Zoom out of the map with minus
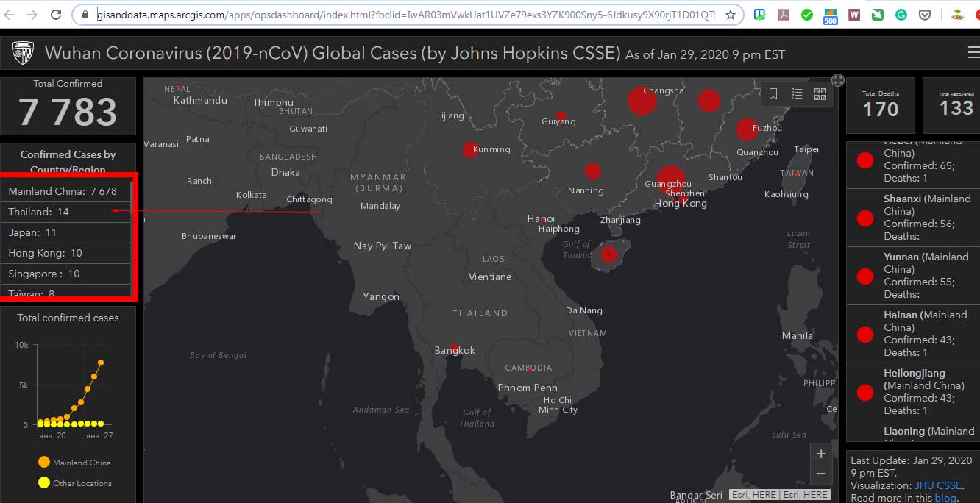980x503 pixels. tap(821, 474)
